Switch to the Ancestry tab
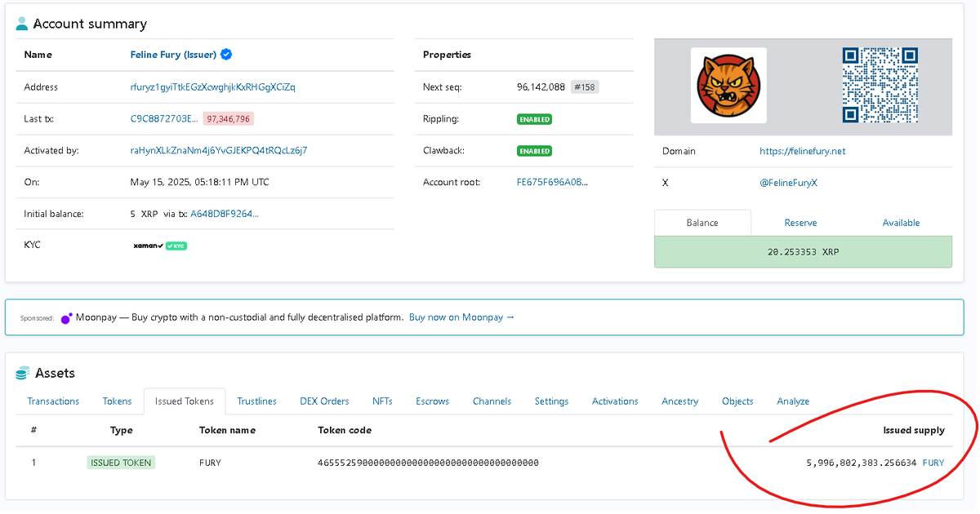The image size is (980, 514). coord(679,401)
